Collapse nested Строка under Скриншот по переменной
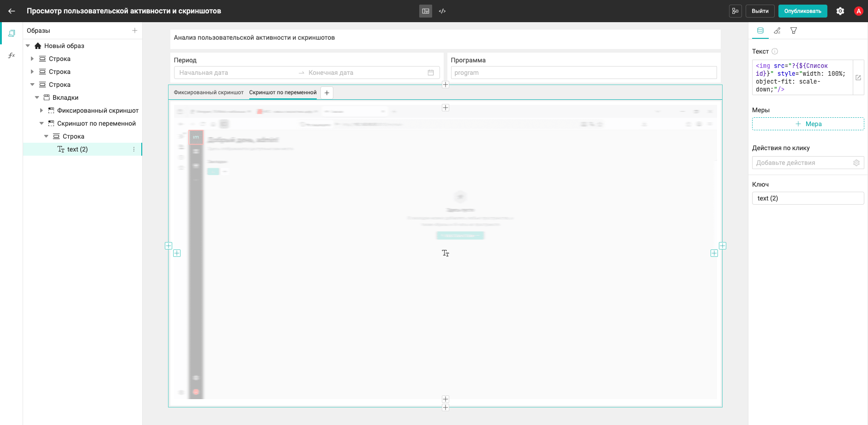This screenshot has height=425, width=868. [46, 136]
